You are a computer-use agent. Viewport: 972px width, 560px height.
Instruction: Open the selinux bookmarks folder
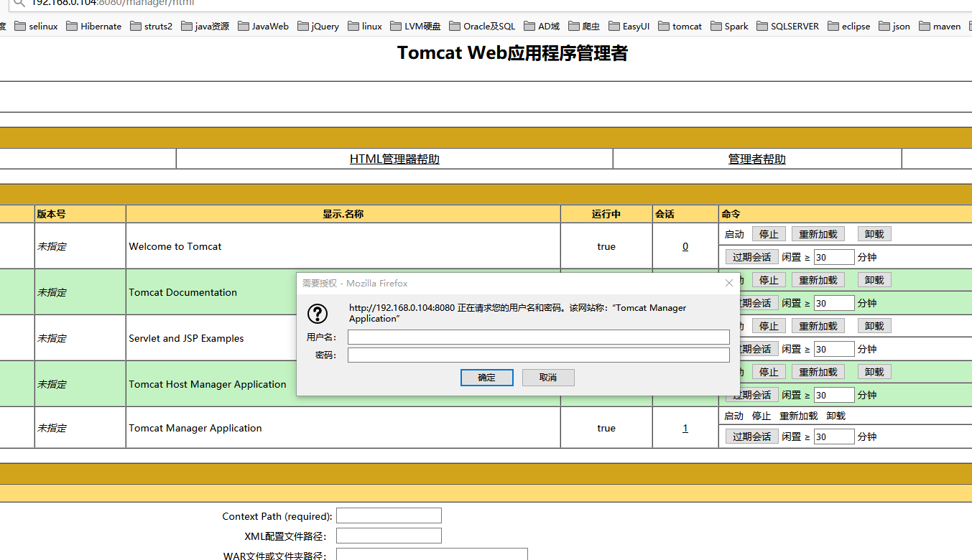coord(36,27)
